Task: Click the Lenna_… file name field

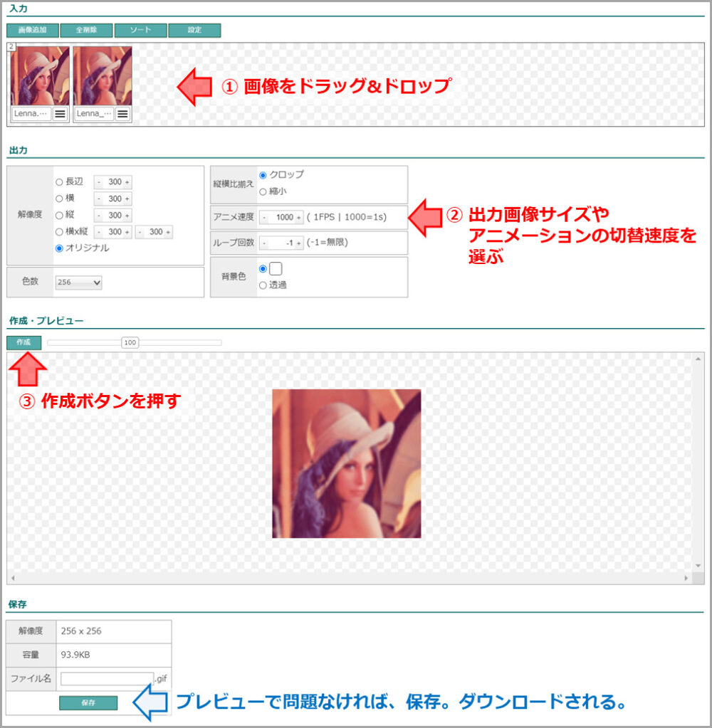Action: pos(94,114)
